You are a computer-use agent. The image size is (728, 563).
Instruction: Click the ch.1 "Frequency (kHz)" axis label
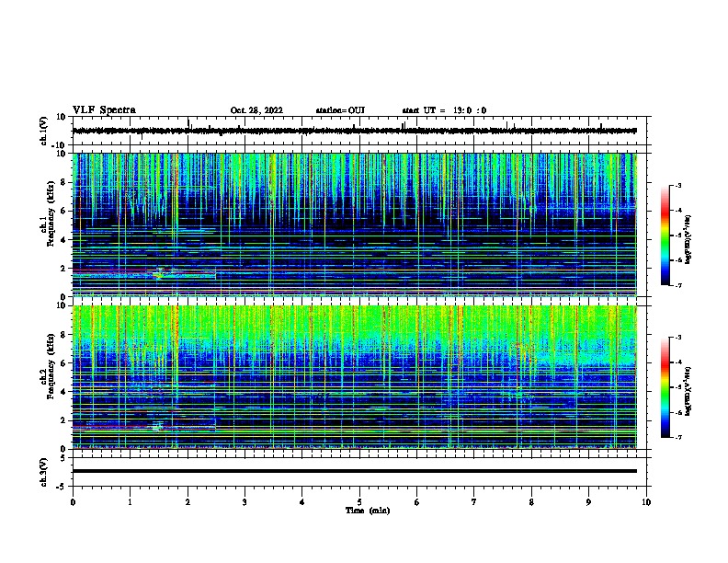coord(51,213)
